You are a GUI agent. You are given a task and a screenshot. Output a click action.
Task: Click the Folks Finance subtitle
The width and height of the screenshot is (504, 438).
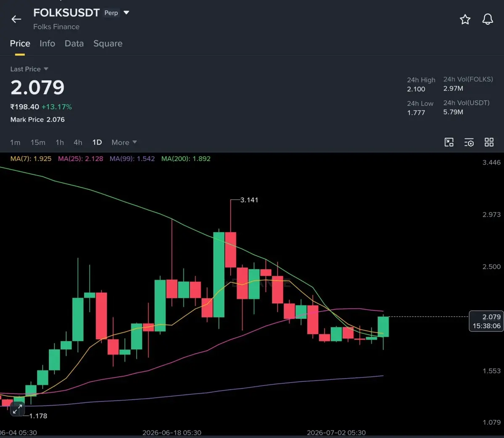click(56, 26)
